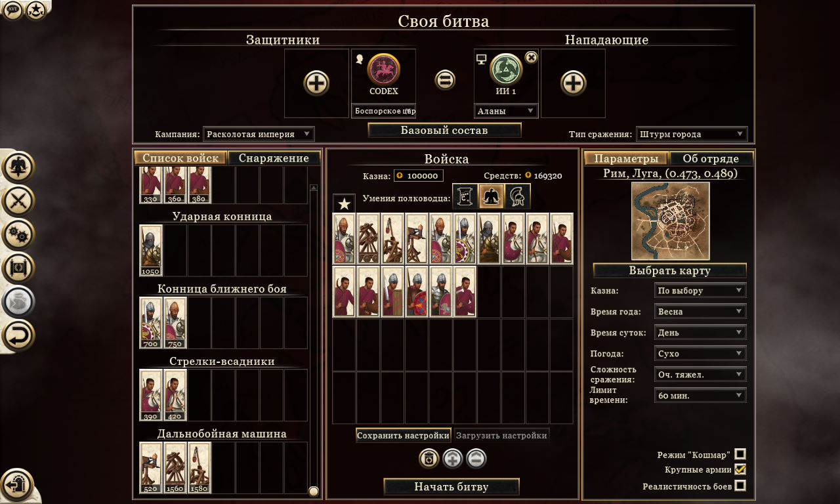Switch to the Об отряде tab

711,158
